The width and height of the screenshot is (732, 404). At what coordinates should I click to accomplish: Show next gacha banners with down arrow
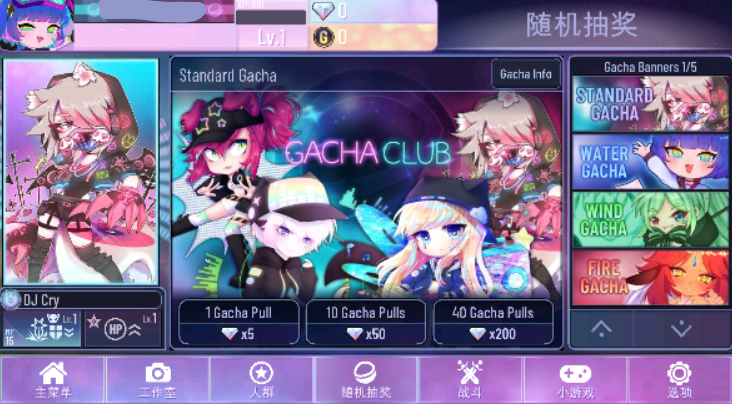[x=681, y=329]
